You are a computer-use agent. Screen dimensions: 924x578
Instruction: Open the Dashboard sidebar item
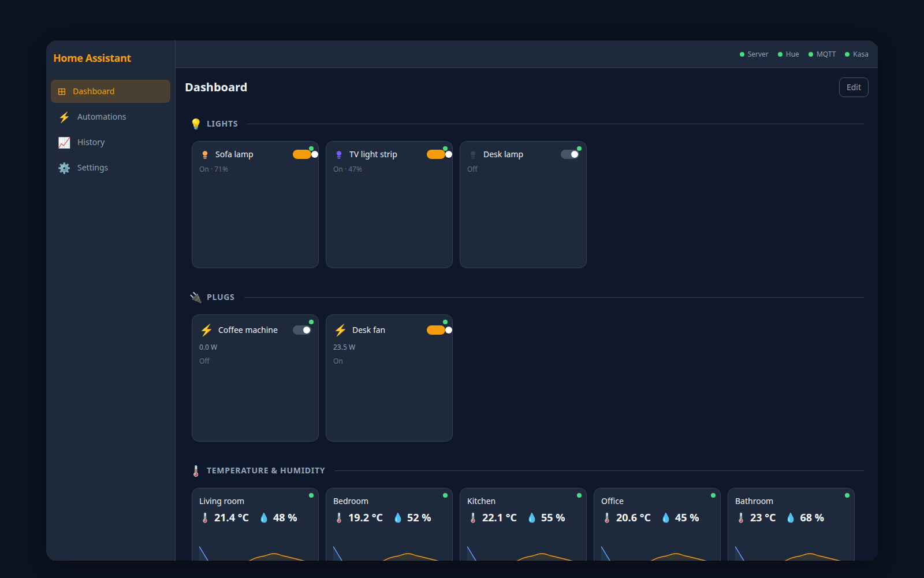(110, 91)
